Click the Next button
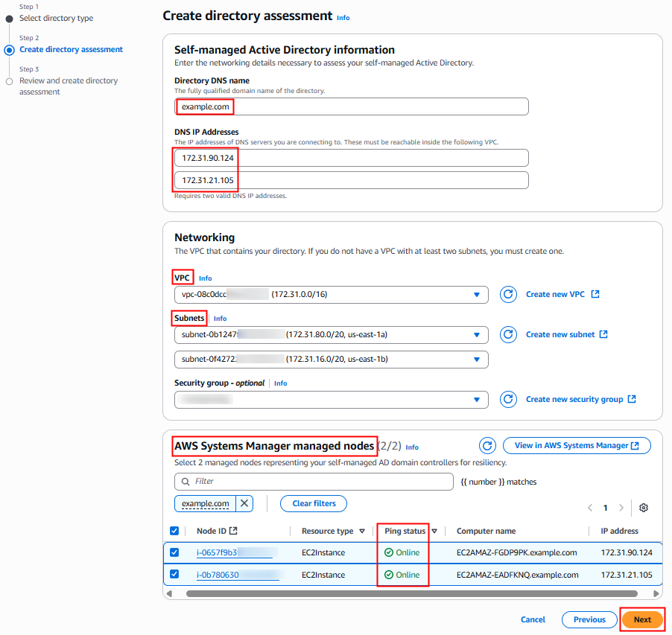The image size is (672, 635). 642,619
